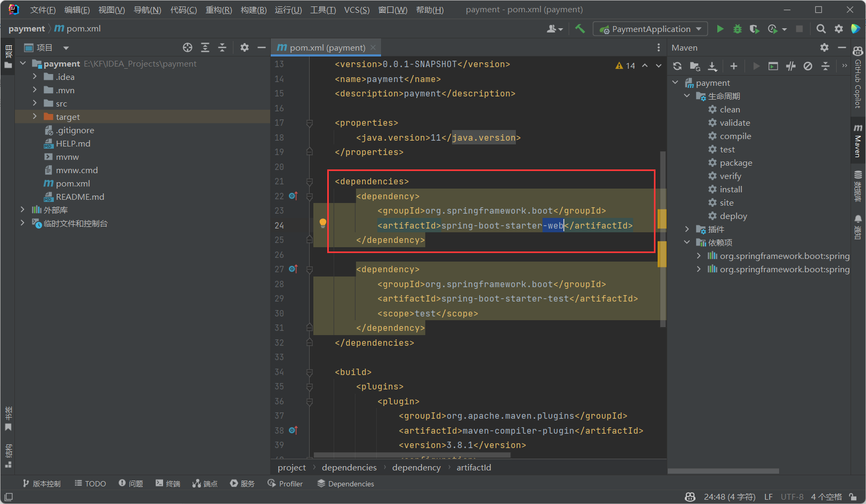Open the PaymentApplication run configuration dropdown

(651, 29)
